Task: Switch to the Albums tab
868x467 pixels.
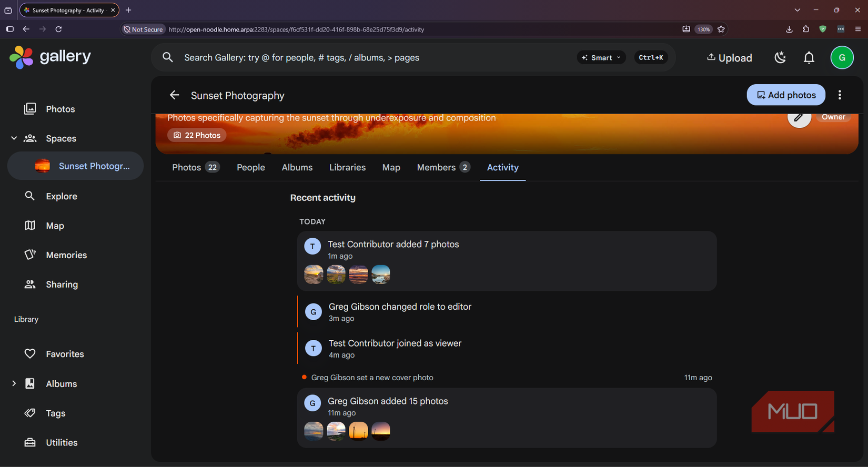Action: (x=297, y=168)
